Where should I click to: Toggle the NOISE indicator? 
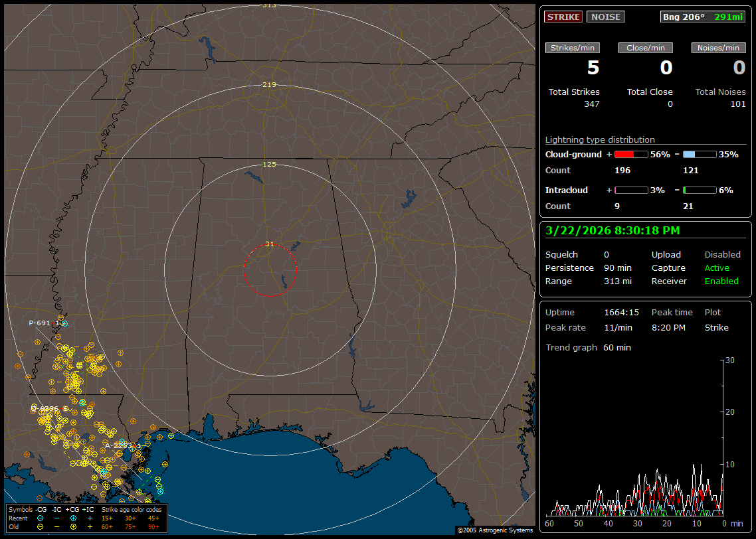click(605, 17)
